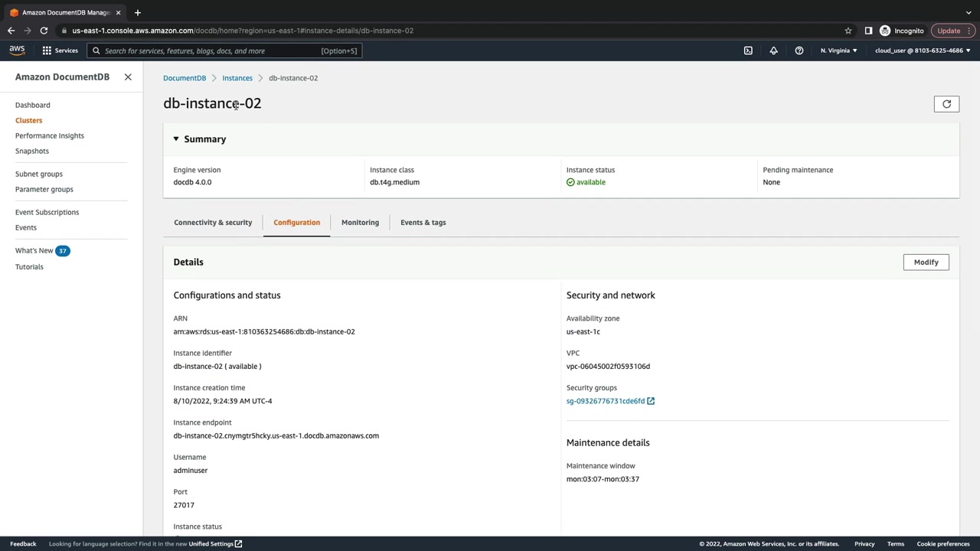Click the What's New 37 badge
Viewport: 980px width, 551px height.
pos(63,251)
